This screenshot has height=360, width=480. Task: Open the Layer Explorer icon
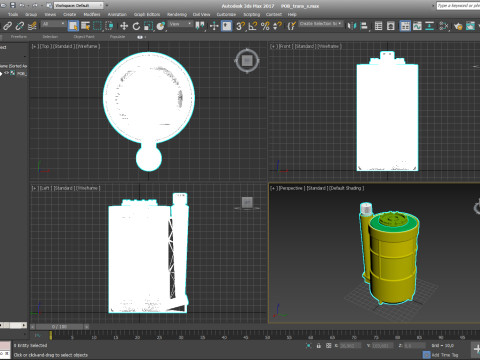pyautogui.click(x=391, y=26)
